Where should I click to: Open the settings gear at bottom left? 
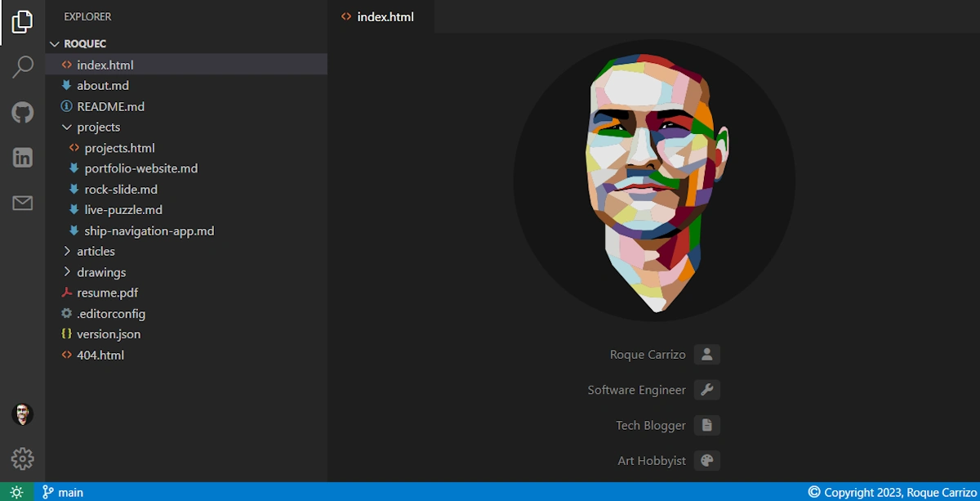[x=23, y=459]
